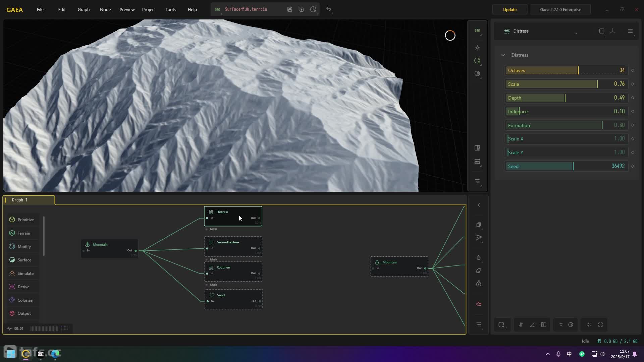
Task: Select the Graph 1 tab
Action: [x=20, y=200]
